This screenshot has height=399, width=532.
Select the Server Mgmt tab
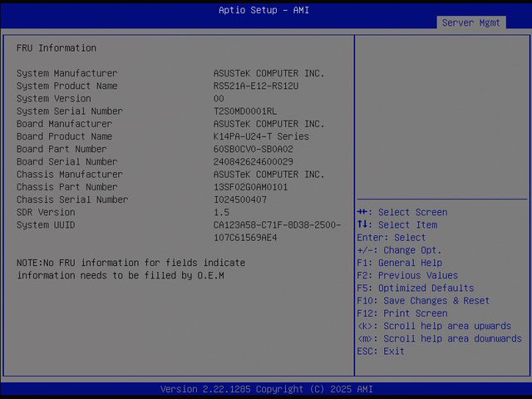[471, 22]
